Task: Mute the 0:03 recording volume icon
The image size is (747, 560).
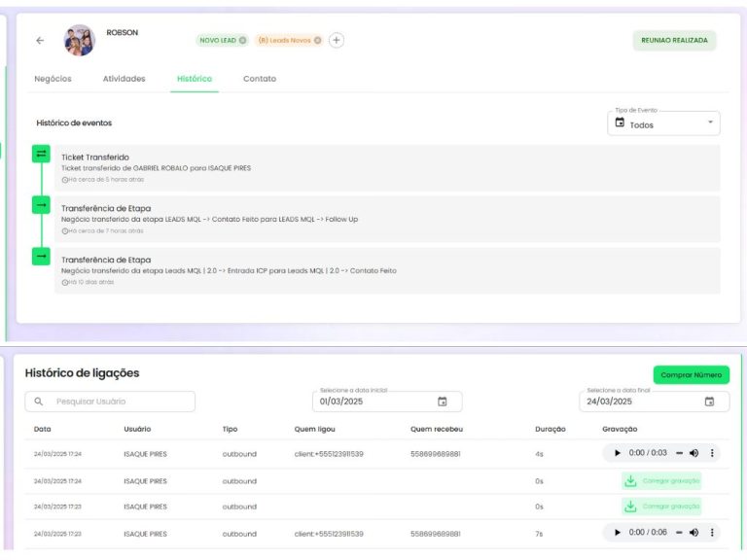Action: [694, 453]
